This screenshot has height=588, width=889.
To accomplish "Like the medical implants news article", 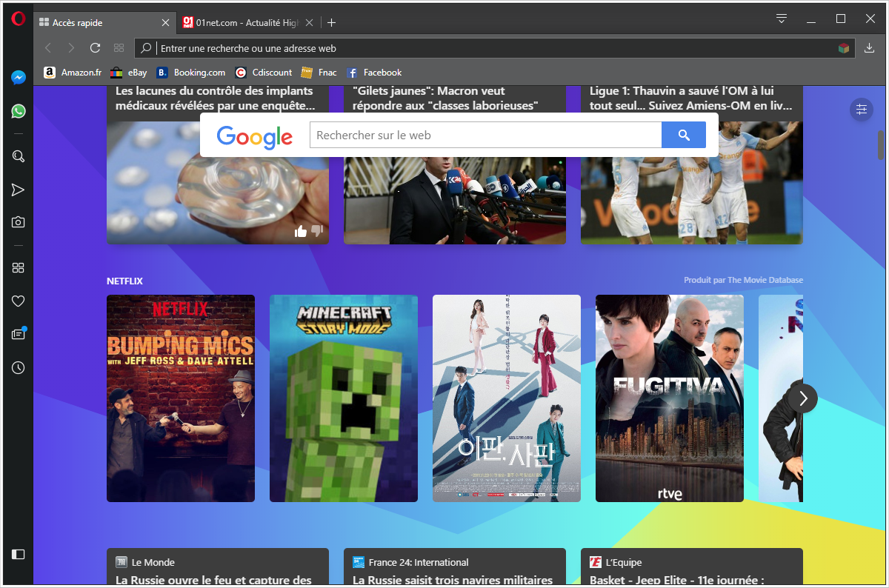I will click(300, 231).
